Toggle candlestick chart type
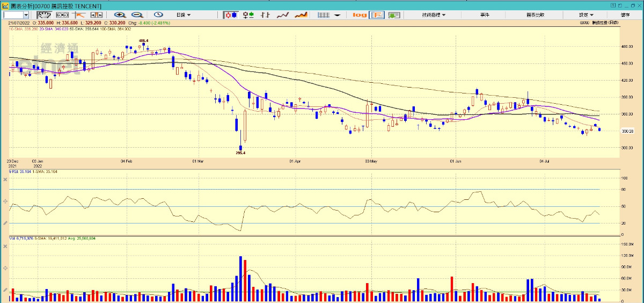 pyautogui.click(x=230, y=15)
